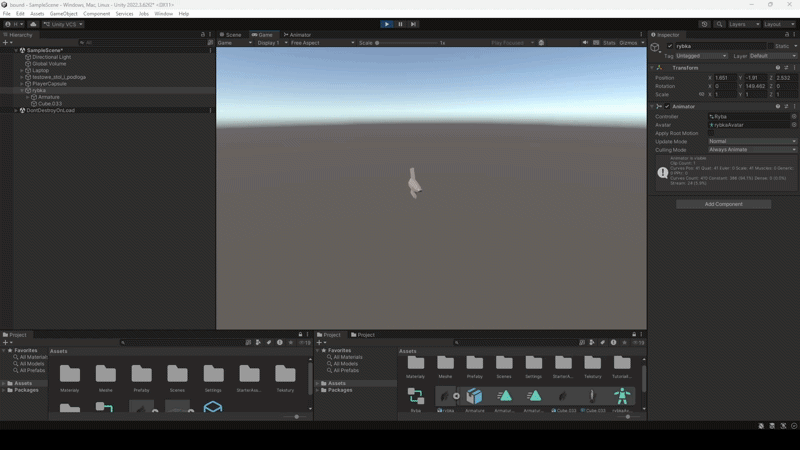Disable the Animator component checkbox
This screenshot has height=450, width=800.
click(667, 106)
